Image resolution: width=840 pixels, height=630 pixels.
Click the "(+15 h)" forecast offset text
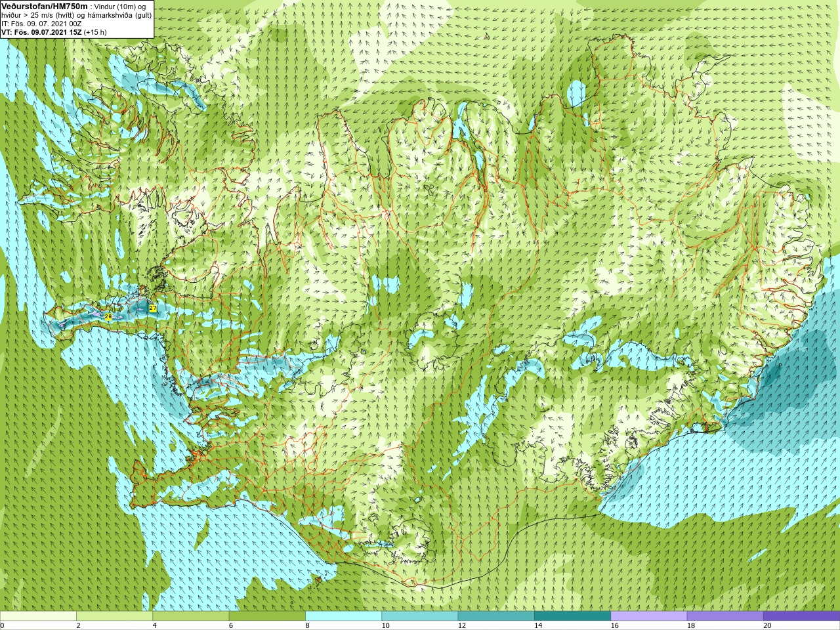click(95, 32)
